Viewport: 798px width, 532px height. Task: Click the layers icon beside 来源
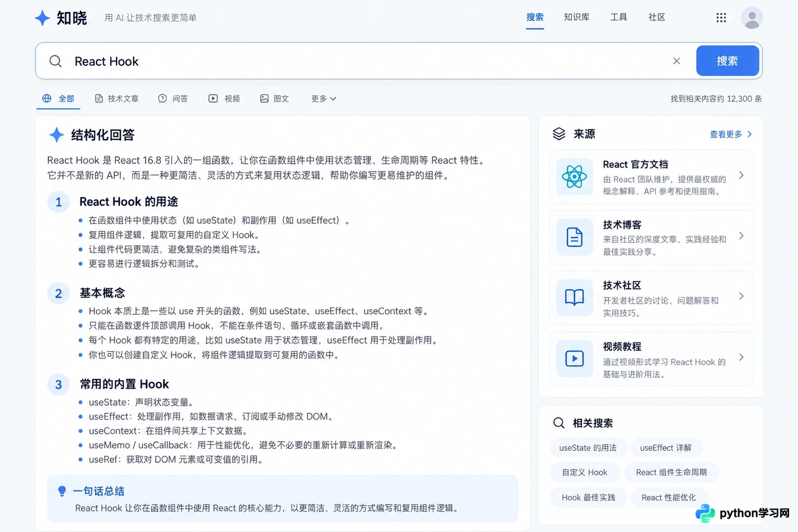[559, 134]
